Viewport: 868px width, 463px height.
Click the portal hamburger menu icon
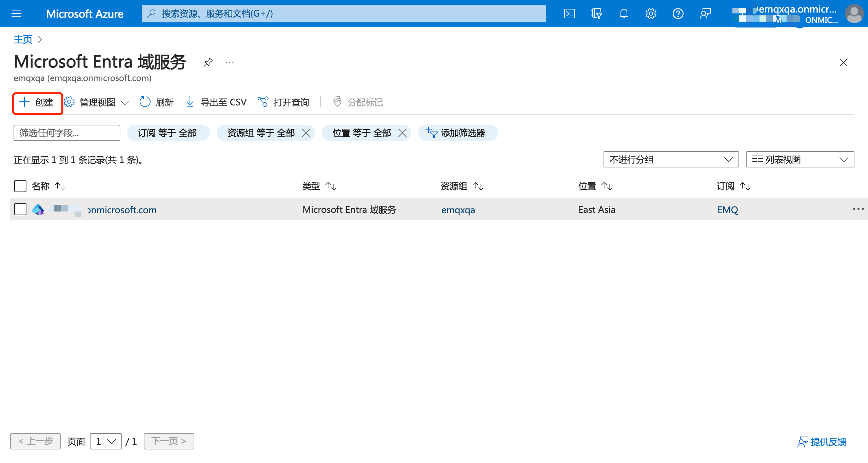click(x=16, y=14)
